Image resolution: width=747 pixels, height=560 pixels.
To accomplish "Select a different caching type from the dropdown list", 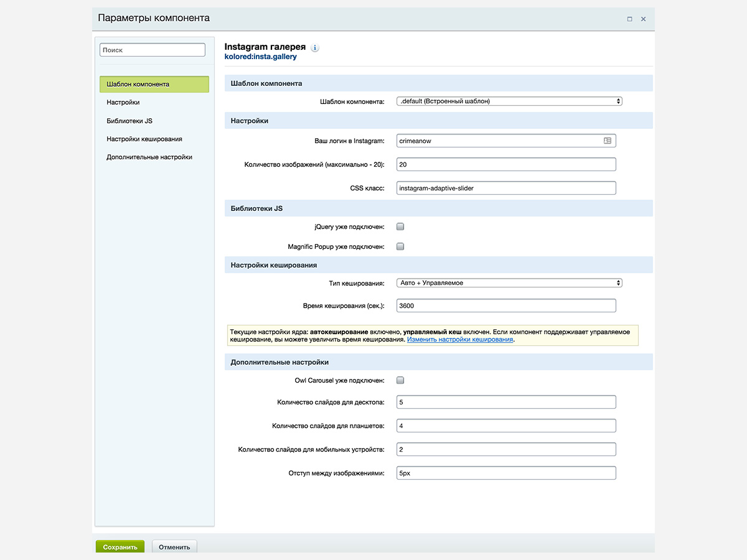I will [x=507, y=282].
